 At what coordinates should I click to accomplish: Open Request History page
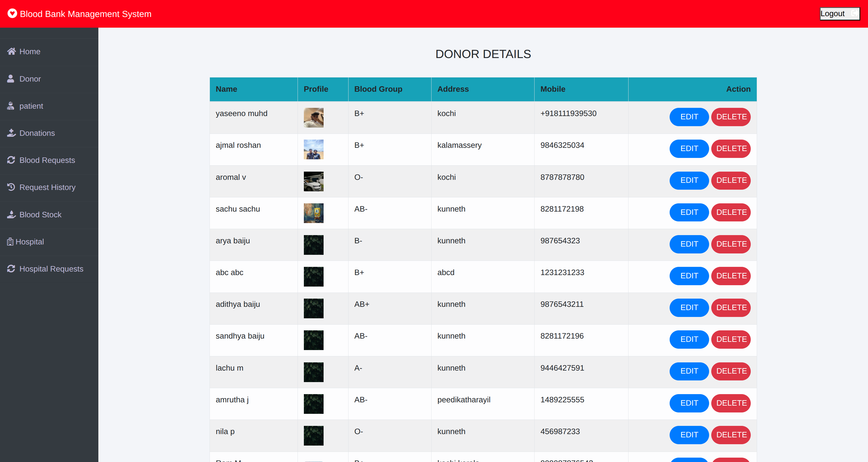click(x=49, y=187)
